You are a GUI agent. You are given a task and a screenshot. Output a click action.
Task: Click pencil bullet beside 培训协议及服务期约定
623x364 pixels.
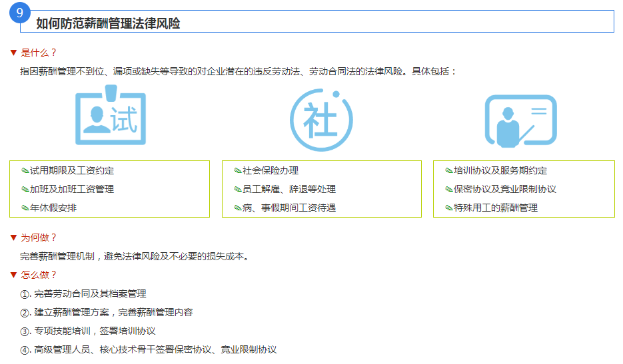[x=449, y=171]
